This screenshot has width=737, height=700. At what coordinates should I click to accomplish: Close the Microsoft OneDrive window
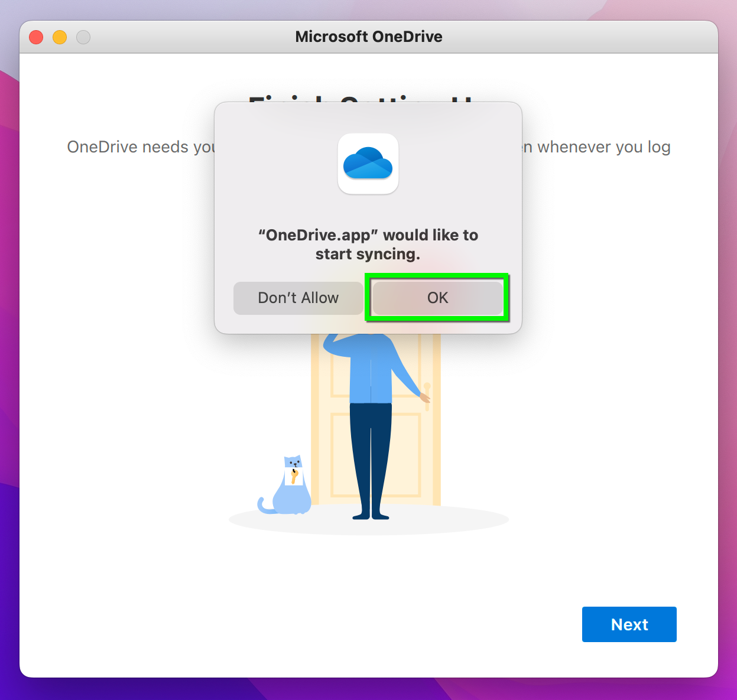[36, 37]
